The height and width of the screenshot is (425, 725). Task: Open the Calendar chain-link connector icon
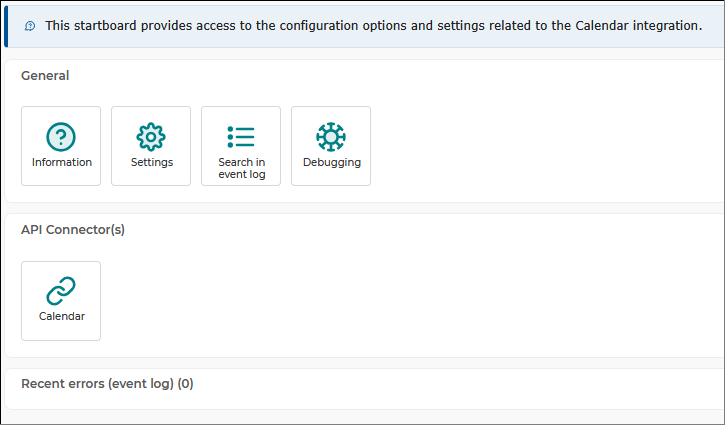point(61,291)
